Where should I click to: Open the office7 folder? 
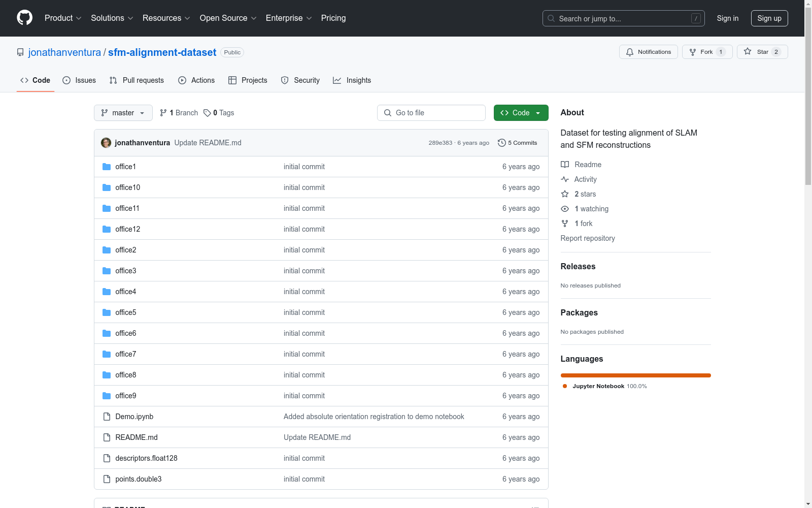point(126,354)
